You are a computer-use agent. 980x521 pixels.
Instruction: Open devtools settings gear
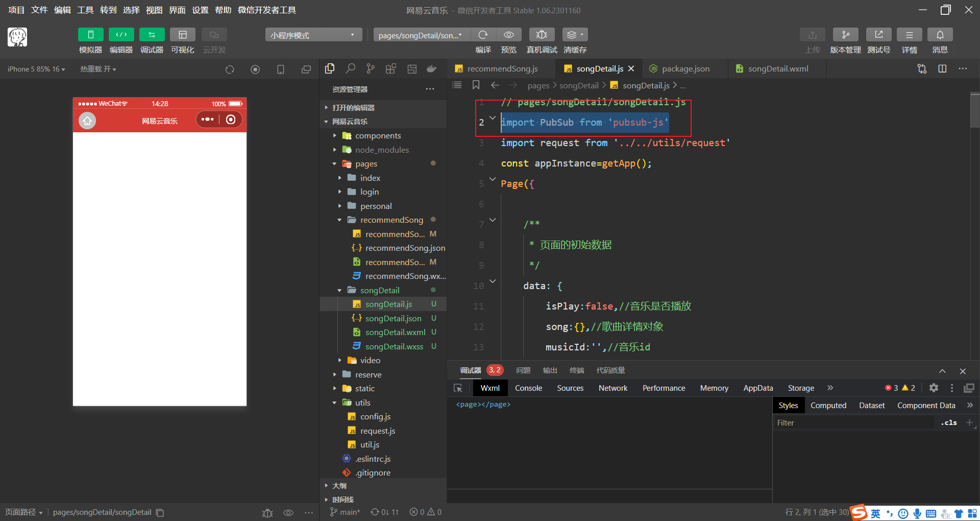(x=934, y=388)
